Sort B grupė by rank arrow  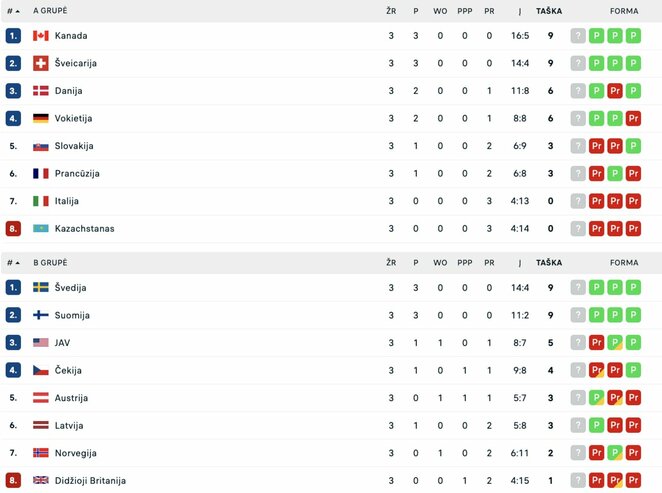point(18,263)
